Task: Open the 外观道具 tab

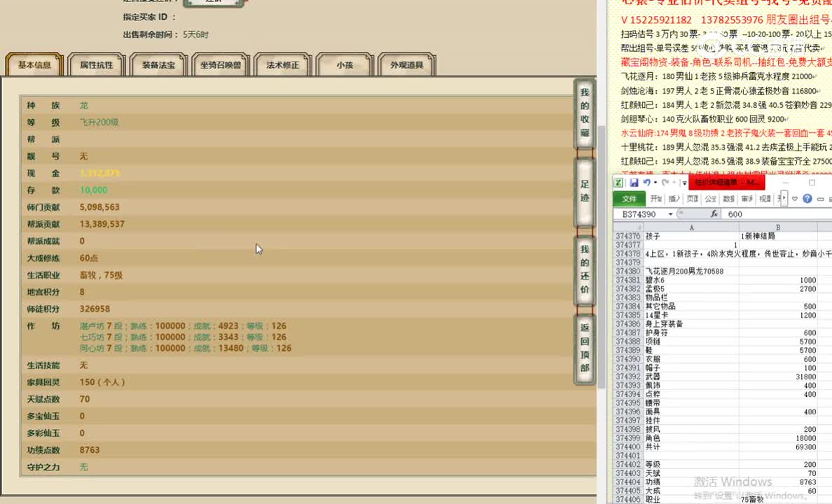Action: point(407,64)
